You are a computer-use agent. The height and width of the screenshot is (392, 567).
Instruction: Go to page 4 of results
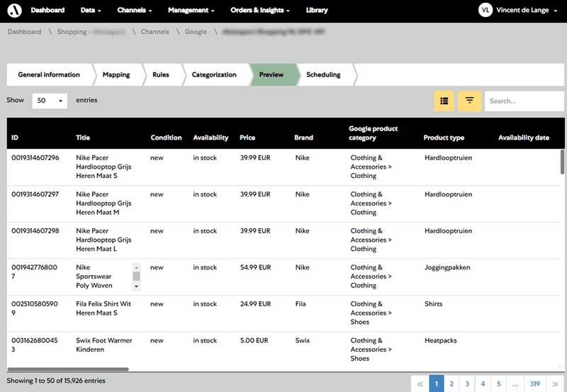483,383
